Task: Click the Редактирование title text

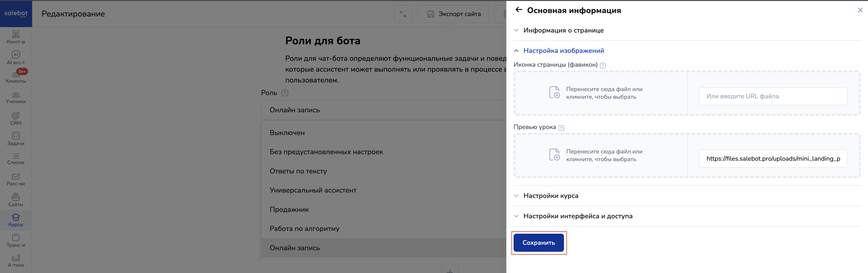Action: tap(73, 14)
